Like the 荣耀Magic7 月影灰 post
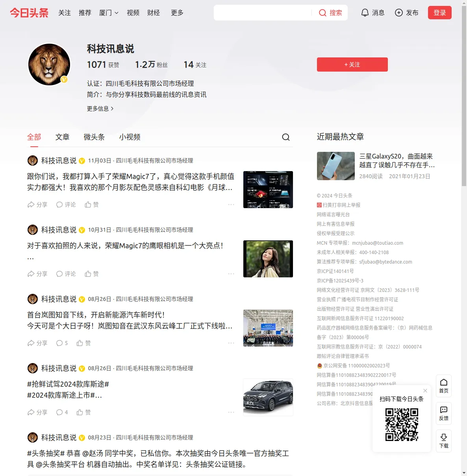Viewport: 467px width, 476px height. click(92, 205)
